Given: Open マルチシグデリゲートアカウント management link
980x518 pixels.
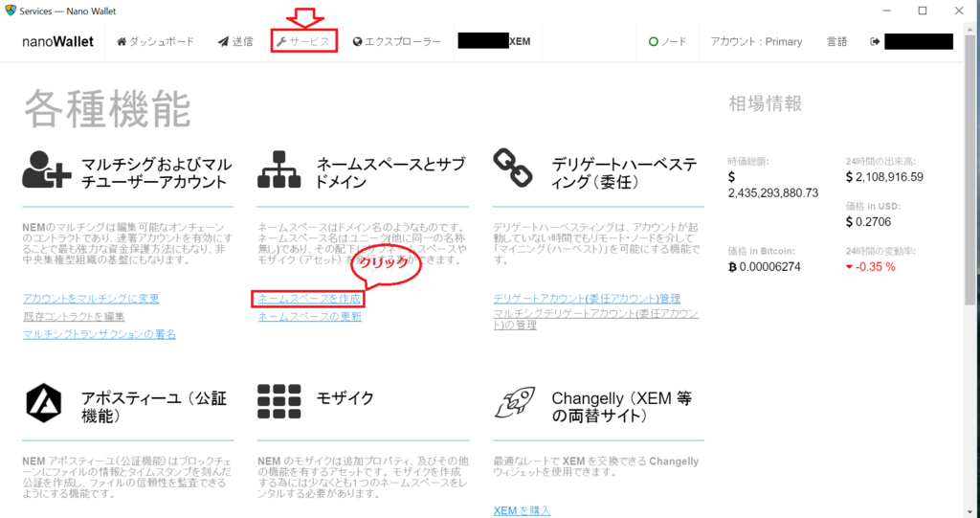Looking at the screenshot, I should click(595, 319).
